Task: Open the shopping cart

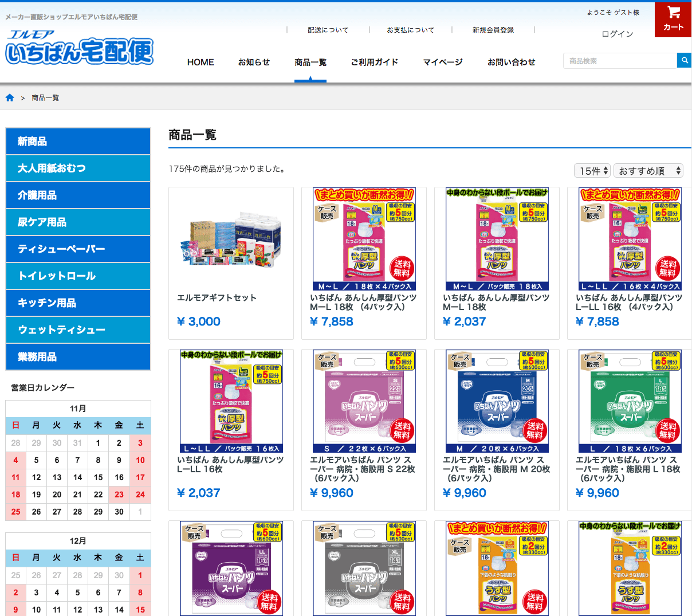Action: (673, 19)
